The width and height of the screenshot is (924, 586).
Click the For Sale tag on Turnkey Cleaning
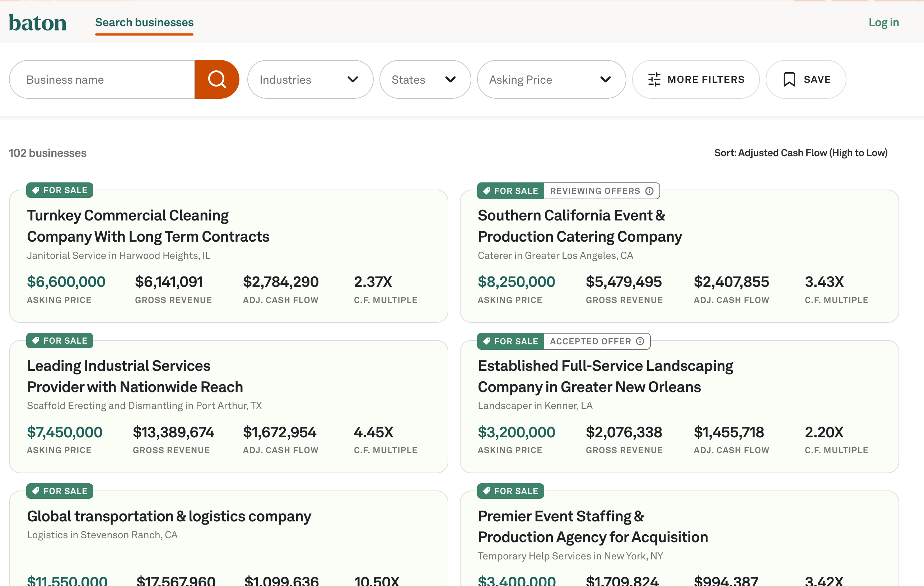[x=60, y=190]
